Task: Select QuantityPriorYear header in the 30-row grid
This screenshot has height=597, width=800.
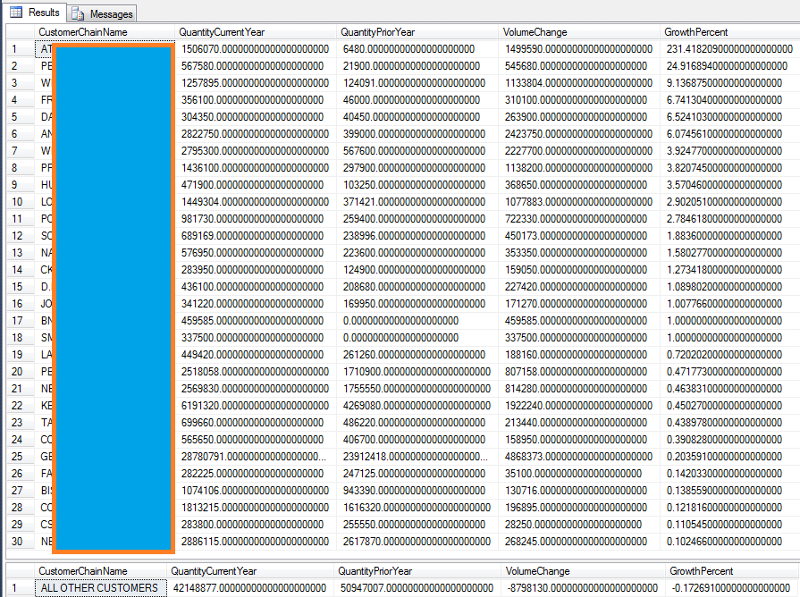Action: (418, 32)
